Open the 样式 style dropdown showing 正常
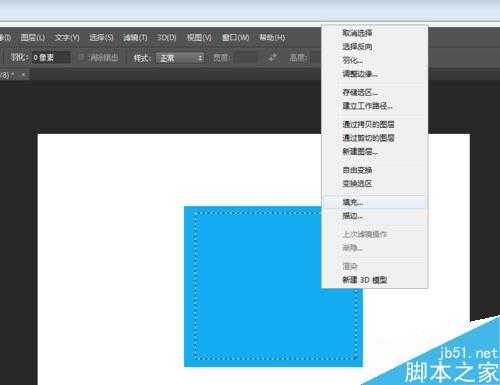500x385 pixels. [180, 58]
